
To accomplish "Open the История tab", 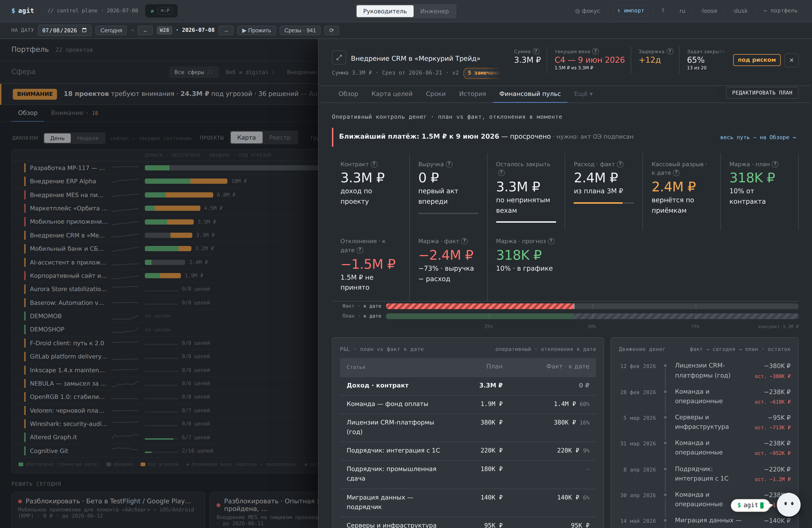I will coord(472,94).
